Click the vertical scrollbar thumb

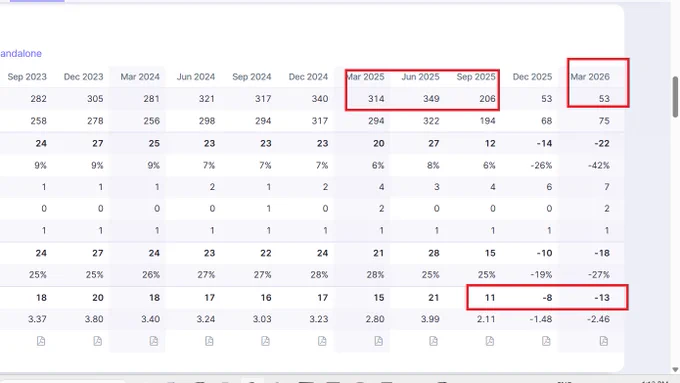675,97
